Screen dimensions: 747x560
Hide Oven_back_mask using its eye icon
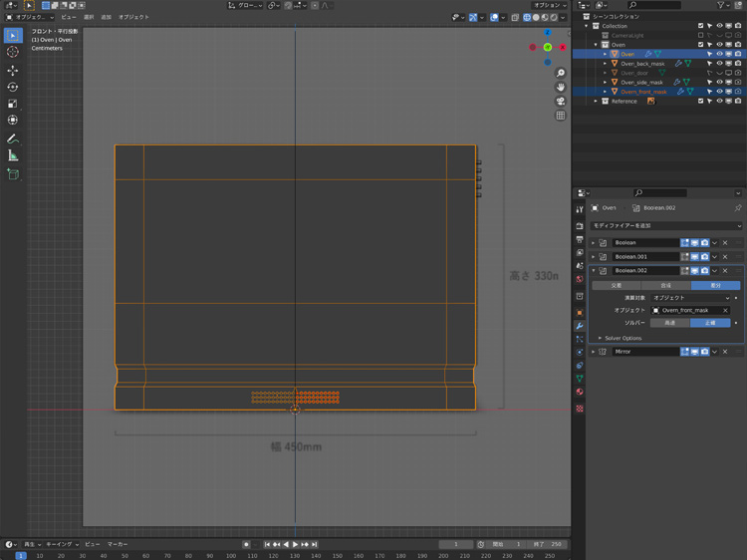pos(719,64)
